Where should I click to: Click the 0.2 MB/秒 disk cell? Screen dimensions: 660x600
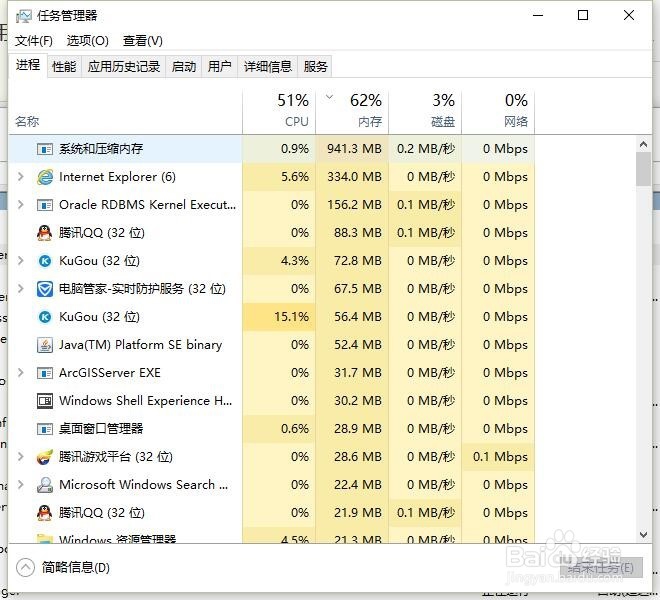[x=425, y=149]
